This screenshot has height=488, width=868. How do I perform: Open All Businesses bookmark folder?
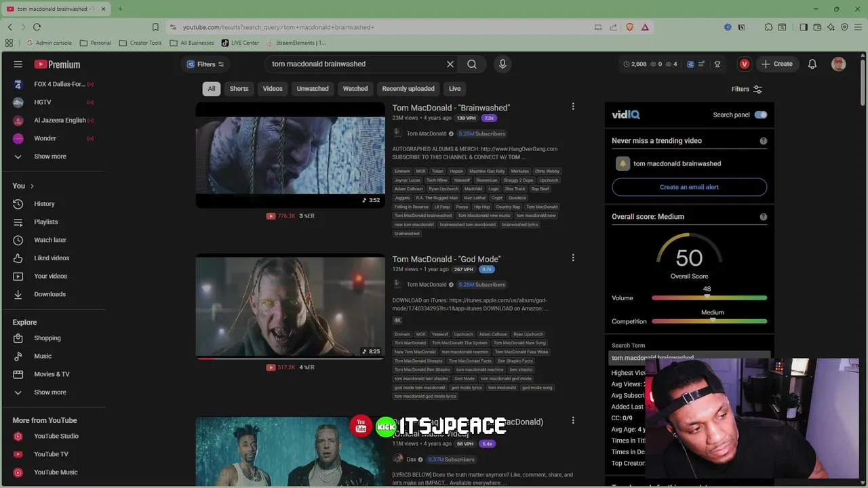pyautogui.click(x=192, y=43)
